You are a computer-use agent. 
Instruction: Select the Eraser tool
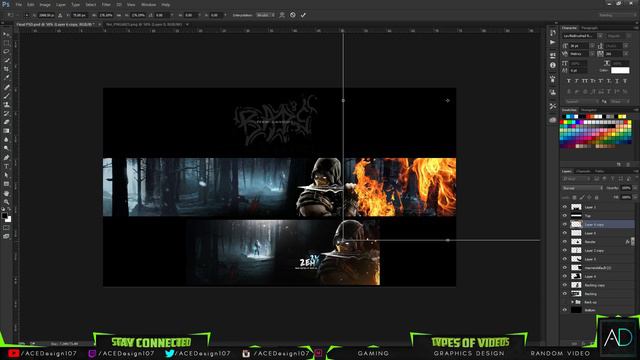6,122
